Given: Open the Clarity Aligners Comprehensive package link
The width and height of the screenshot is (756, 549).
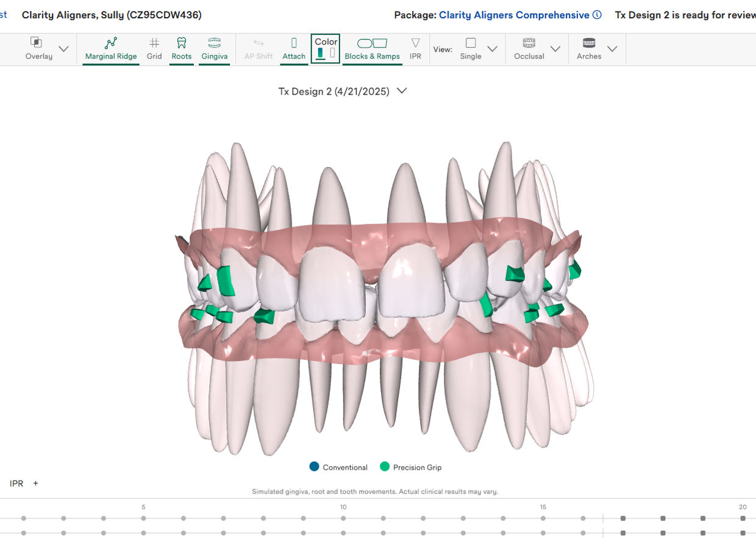Looking at the screenshot, I should point(514,15).
